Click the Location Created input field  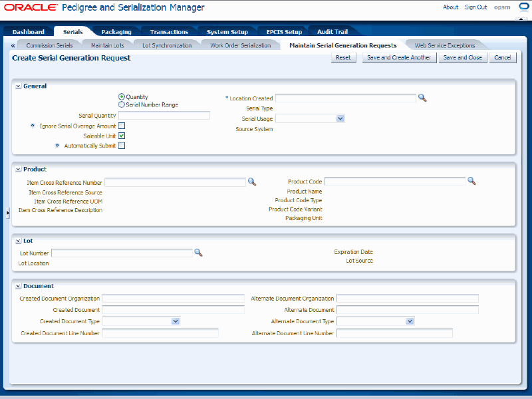coord(346,98)
